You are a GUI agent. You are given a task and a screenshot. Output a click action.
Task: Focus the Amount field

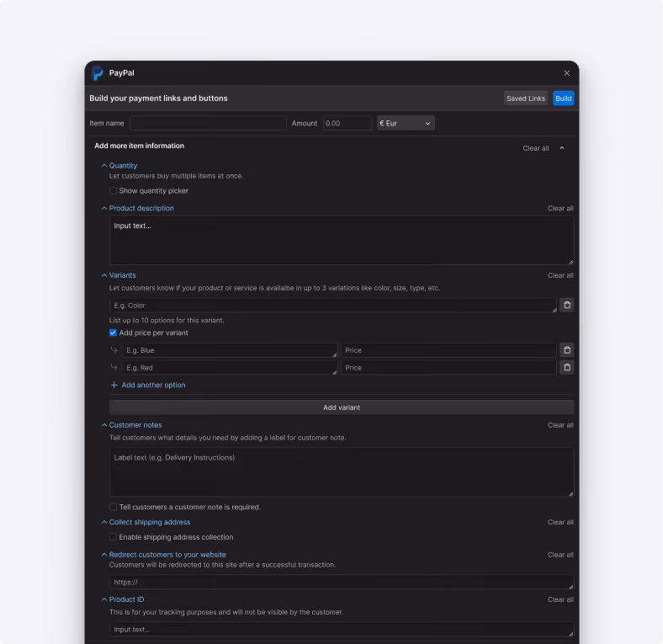point(347,123)
